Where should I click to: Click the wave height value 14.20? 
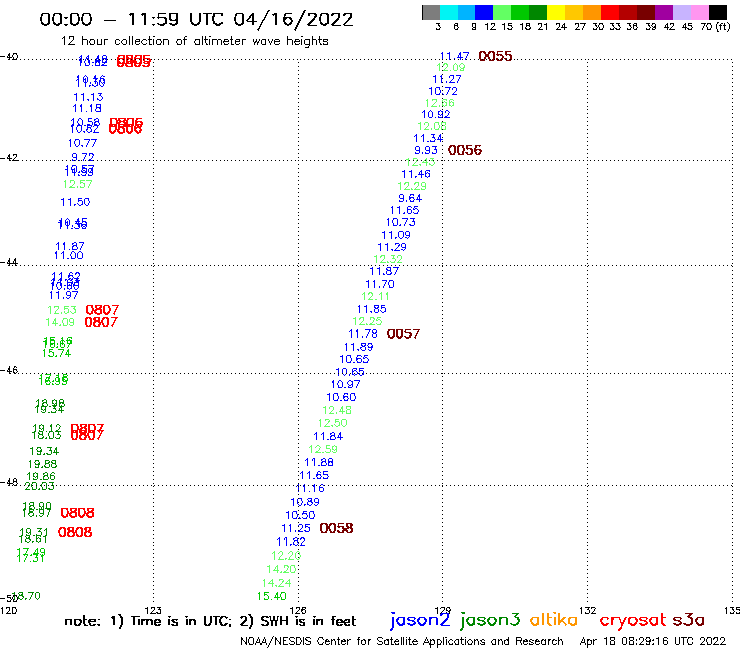(281, 569)
